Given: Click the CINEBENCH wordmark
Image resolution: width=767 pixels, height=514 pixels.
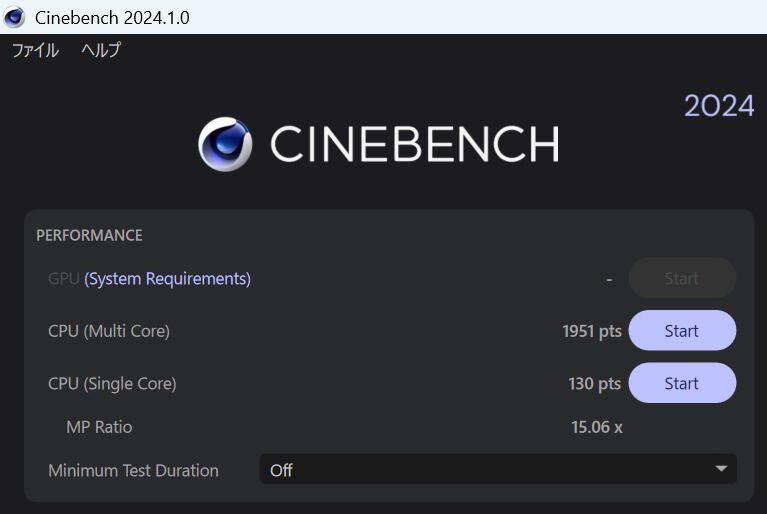Looking at the screenshot, I should click(x=415, y=143).
